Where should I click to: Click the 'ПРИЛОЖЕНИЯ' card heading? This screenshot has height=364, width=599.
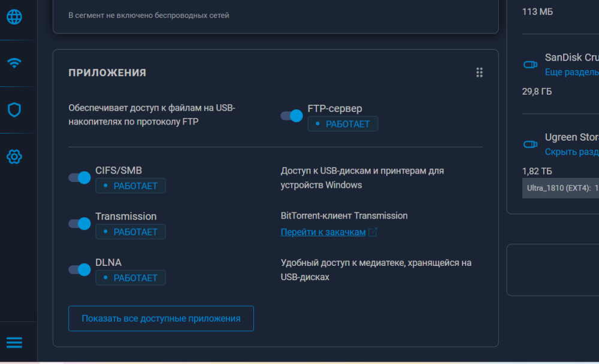[x=107, y=72]
